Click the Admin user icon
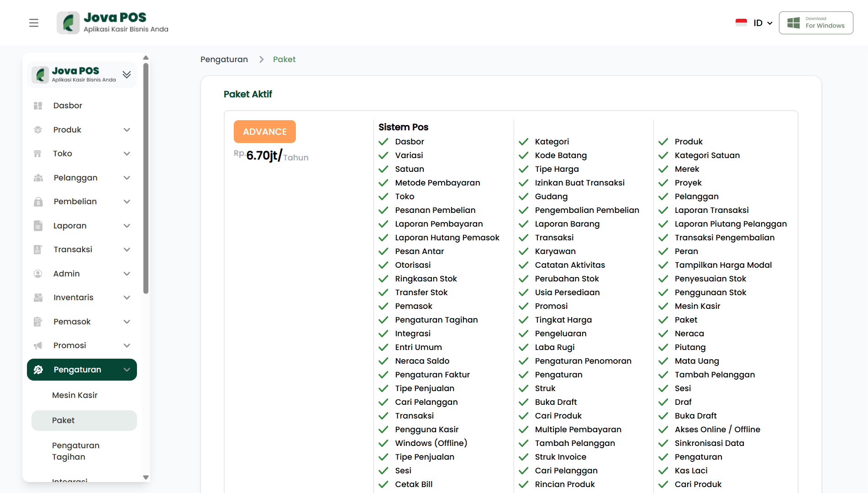The height and width of the screenshot is (493, 868). click(38, 274)
